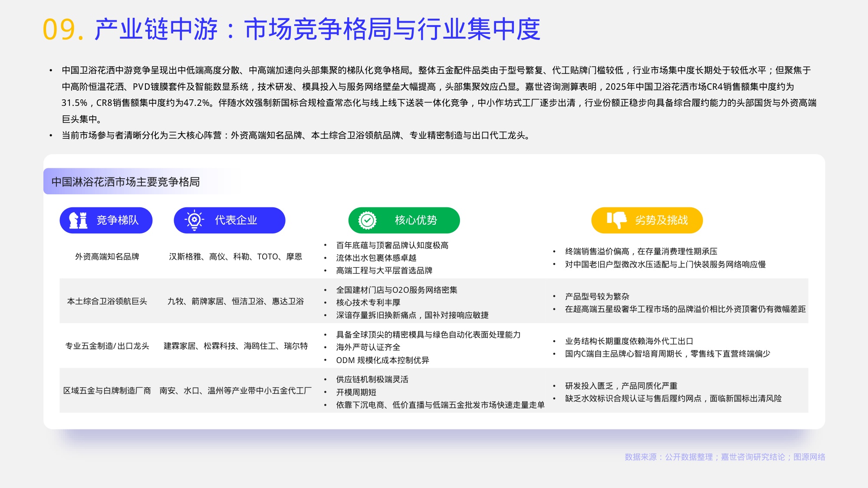Click the bullet 全国建材门店与O2O服务网络密集
868x488 pixels.
coord(397,290)
